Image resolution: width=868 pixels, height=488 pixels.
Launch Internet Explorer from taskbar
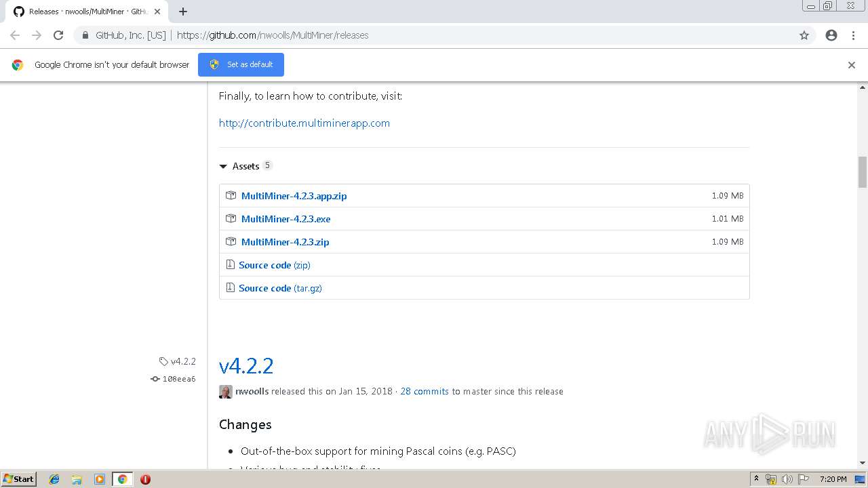pyautogui.click(x=54, y=479)
